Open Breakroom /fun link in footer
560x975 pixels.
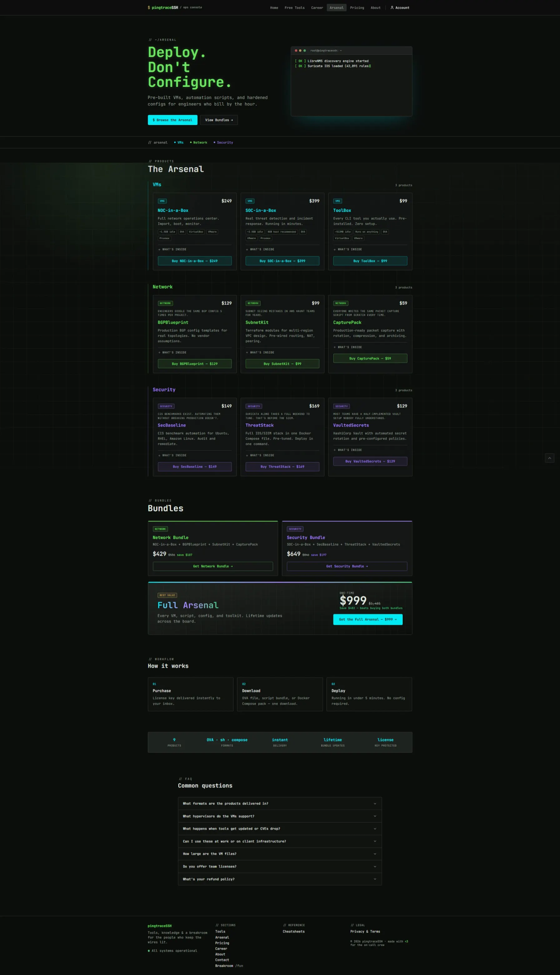tap(229, 966)
